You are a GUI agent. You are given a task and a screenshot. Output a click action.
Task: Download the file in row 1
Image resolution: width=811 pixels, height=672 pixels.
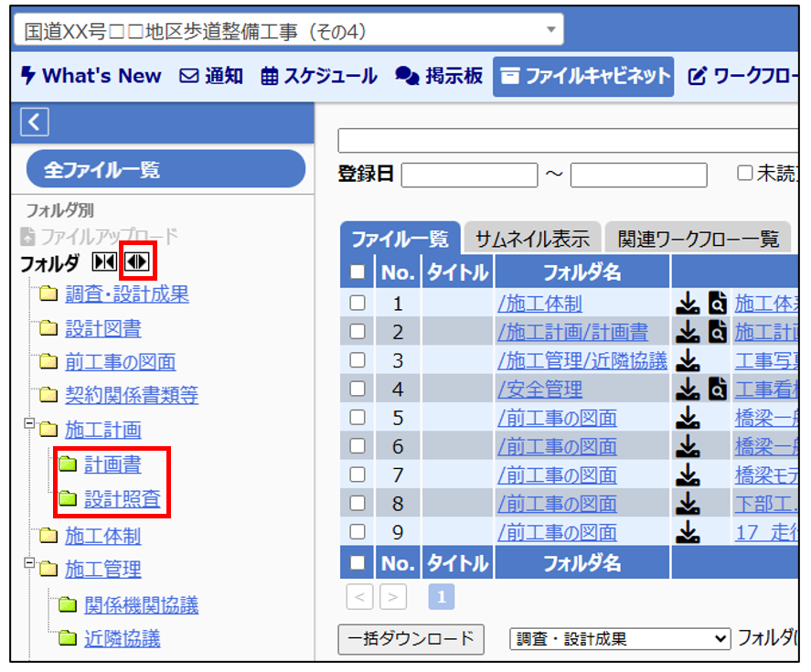tap(688, 304)
